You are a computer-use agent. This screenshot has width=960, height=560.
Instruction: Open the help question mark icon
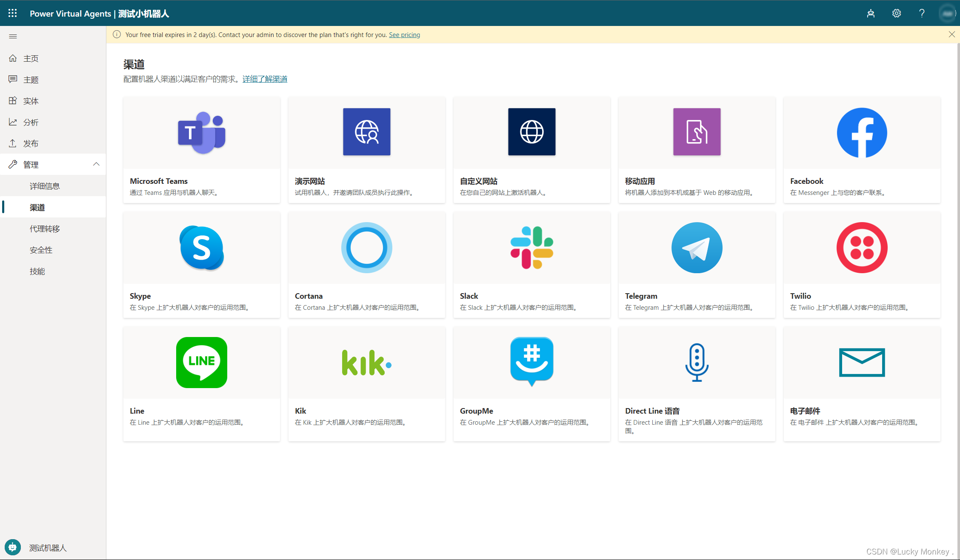pyautogui.click(x=922, y=13)
